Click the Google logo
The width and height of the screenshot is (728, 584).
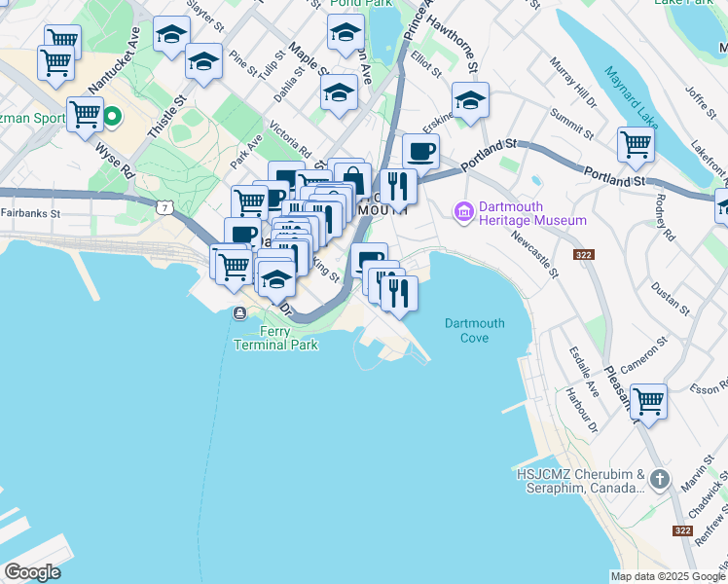coord(32,572)
